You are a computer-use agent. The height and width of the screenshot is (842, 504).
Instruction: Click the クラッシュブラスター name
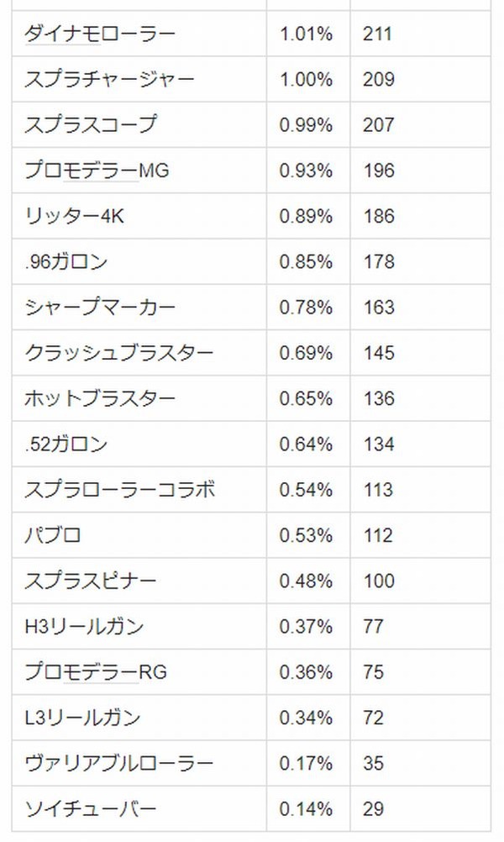click(119, 353)
